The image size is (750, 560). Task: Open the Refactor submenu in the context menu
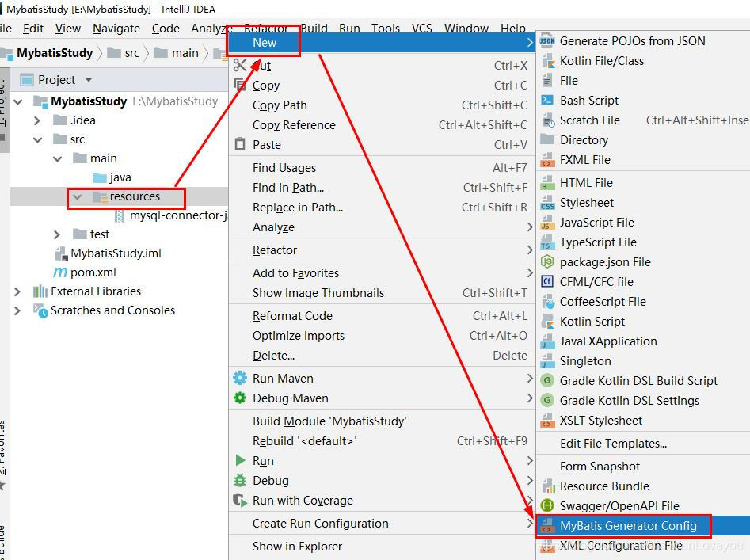pyautogui.click(x=381, y=250)
